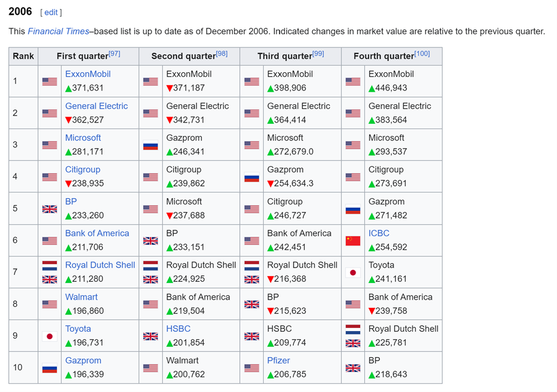This screenshot has height=392, width=557.
Task: Click the Rank column header cell
Action: (x=24, y=56)
